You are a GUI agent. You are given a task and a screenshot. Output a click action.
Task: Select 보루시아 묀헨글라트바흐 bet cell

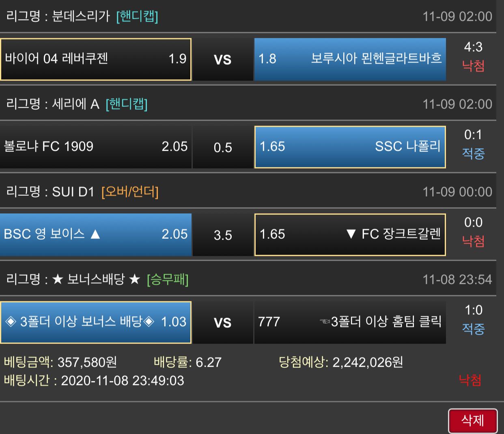coord(350,59)
